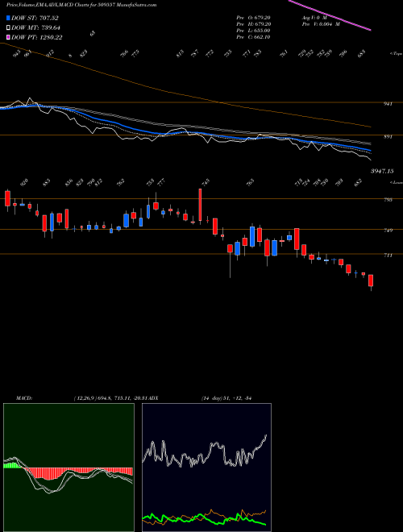Image resolution: width=403 pixels, height=532 pixels.
Task: Click the 749 candlestick price level label
Action: [388, 231]
